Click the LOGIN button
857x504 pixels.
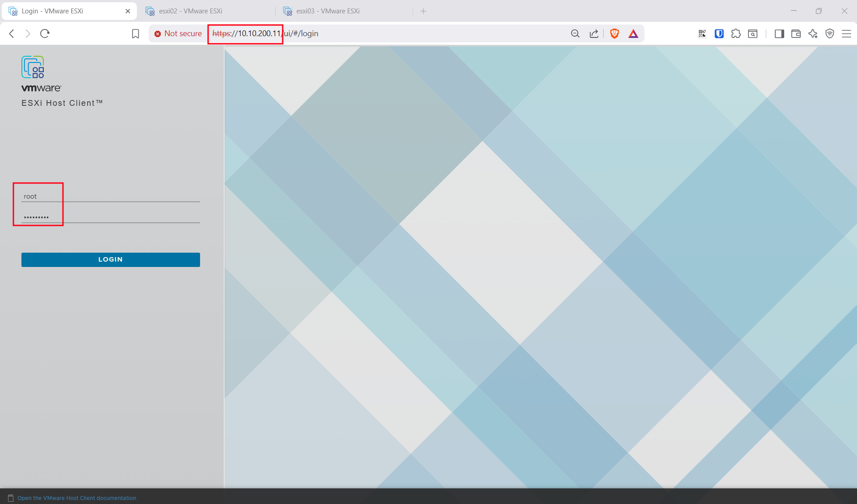click(x=111, y=259)
